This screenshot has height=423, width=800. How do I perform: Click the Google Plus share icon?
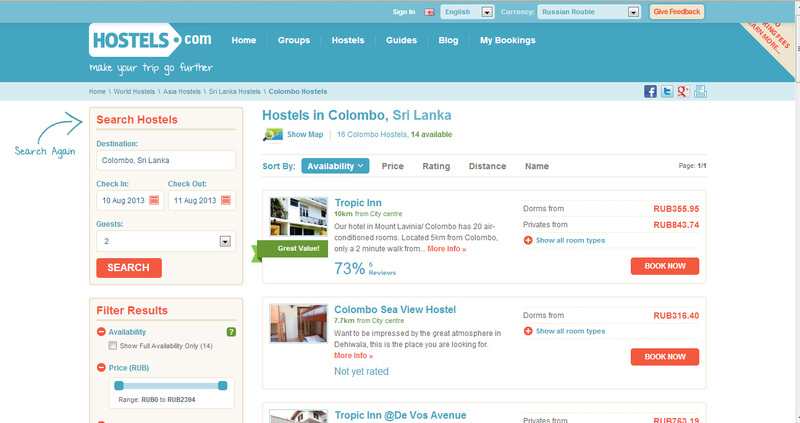[x=683, y=91]
